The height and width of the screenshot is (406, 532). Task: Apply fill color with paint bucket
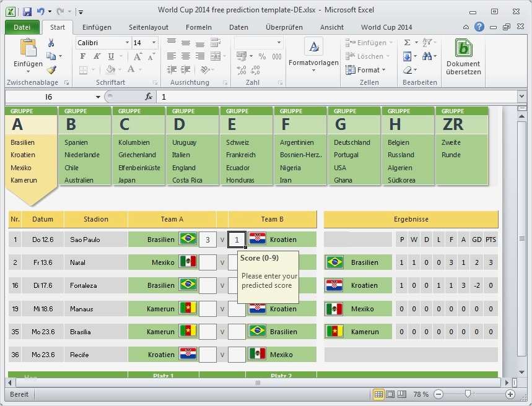click(x=111, y=69)
